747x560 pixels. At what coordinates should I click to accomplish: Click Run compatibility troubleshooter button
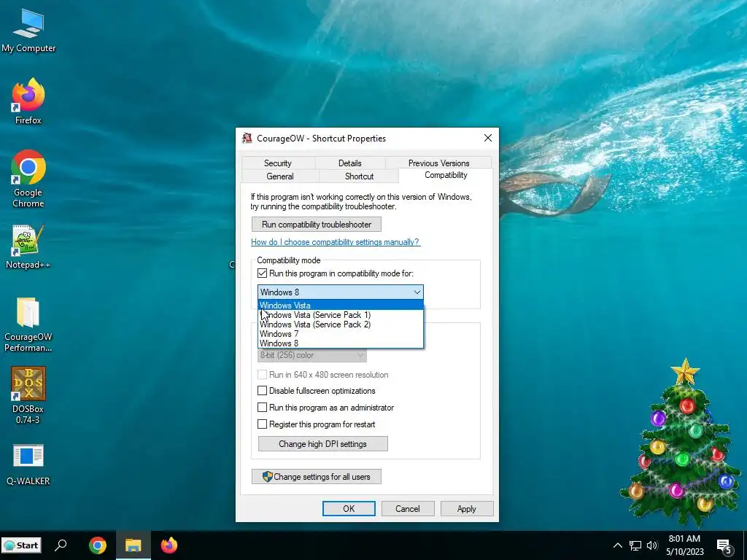click(x=317, y=225)
